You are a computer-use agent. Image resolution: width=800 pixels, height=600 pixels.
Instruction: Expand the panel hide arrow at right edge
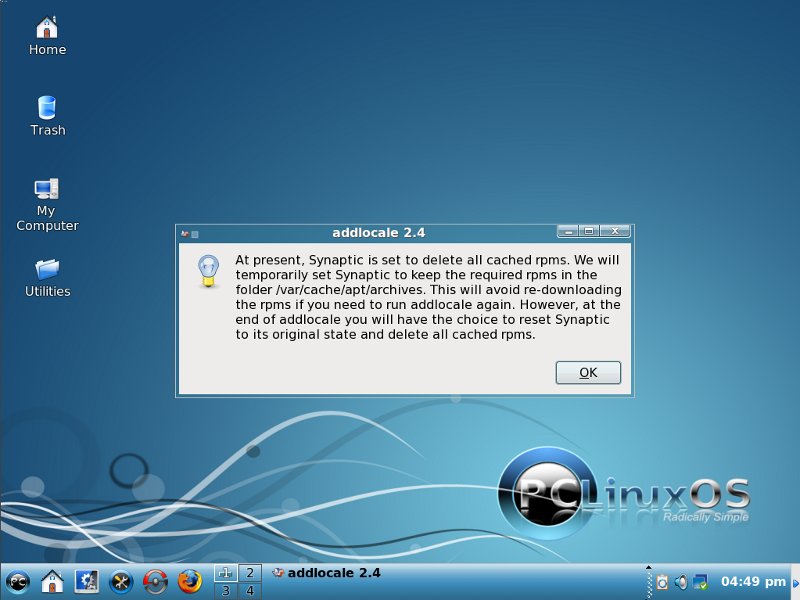795,581
